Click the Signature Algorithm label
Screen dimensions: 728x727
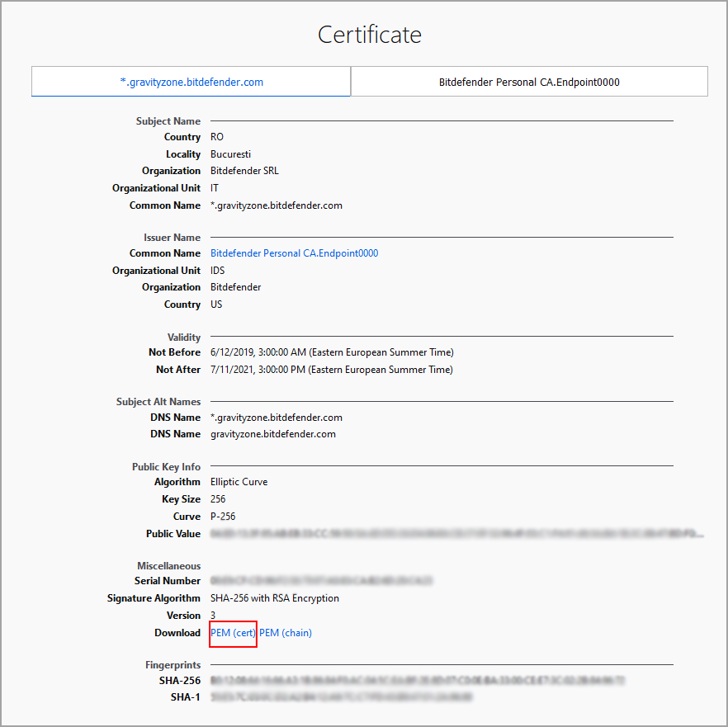pos(154,598)
